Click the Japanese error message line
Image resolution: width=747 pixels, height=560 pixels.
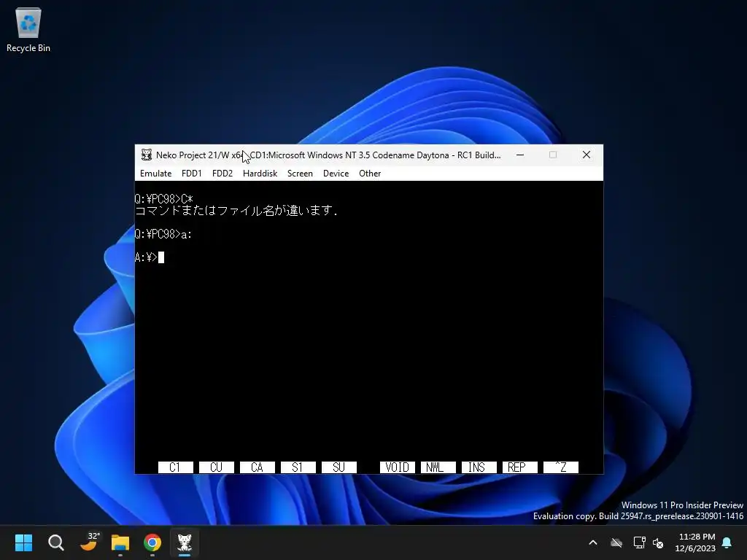(237, 211)
